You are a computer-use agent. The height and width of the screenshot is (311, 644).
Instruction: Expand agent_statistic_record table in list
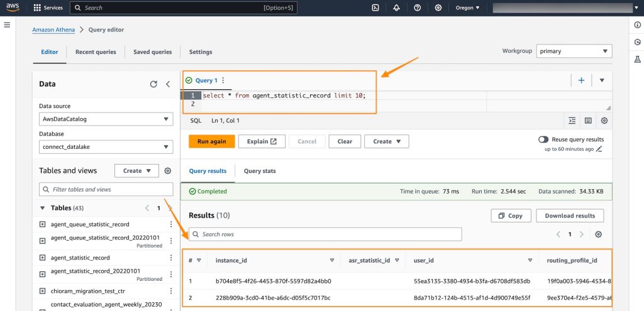click(x=43, y=258)
